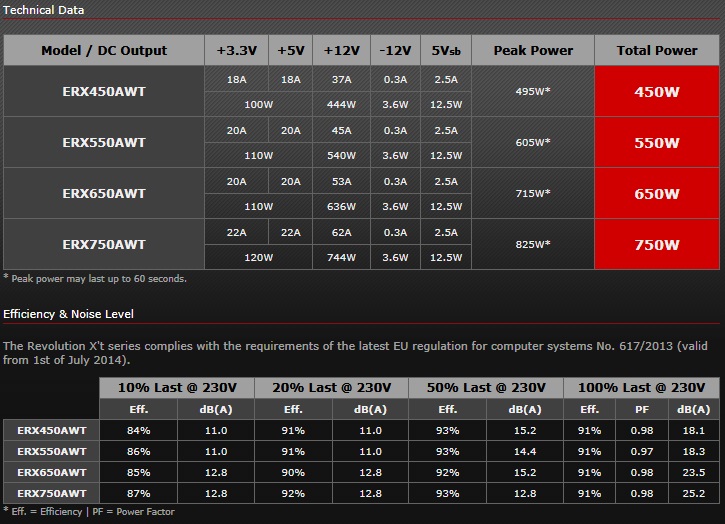This screenshot has width=725, height=524.
Task: Click the "Eff. = Efficiency | PF" footnote
Action: [89, 512]
